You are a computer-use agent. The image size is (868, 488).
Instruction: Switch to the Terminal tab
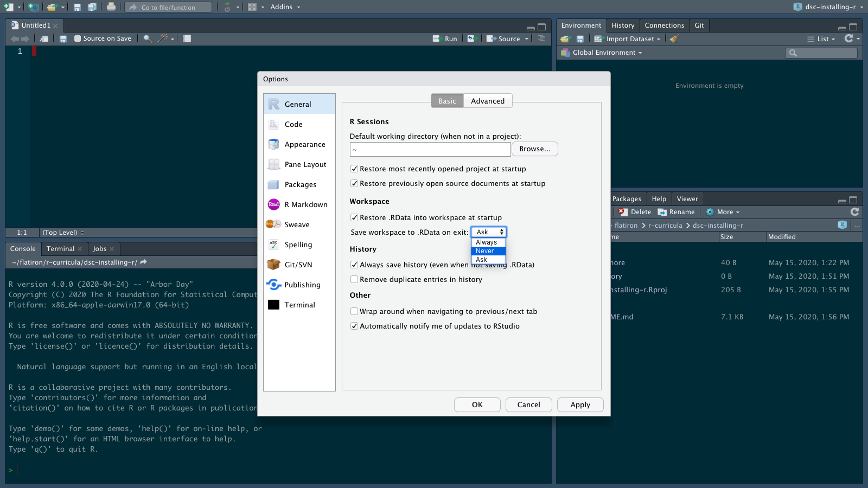click(60, 249)
